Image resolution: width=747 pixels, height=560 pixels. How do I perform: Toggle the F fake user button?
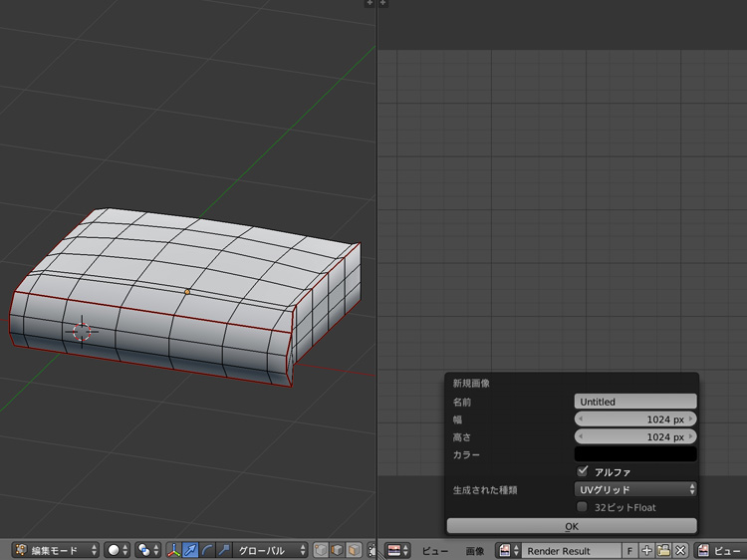(x=629, y=550)
